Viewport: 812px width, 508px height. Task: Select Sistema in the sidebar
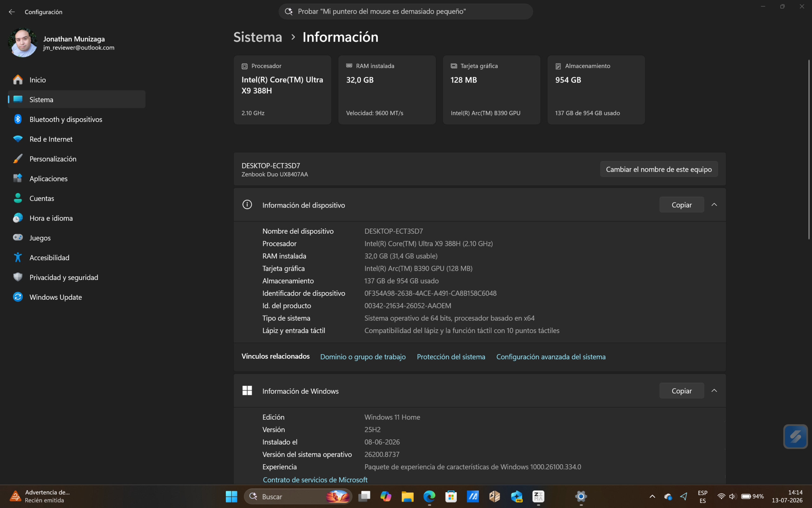tap(76, 99)
